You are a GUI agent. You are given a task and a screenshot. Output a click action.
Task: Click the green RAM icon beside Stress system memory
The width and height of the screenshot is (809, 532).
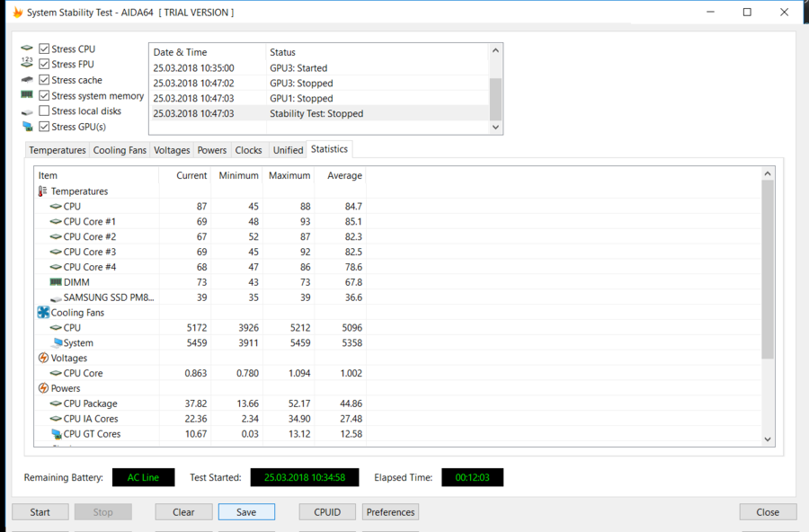coord(27,95)
